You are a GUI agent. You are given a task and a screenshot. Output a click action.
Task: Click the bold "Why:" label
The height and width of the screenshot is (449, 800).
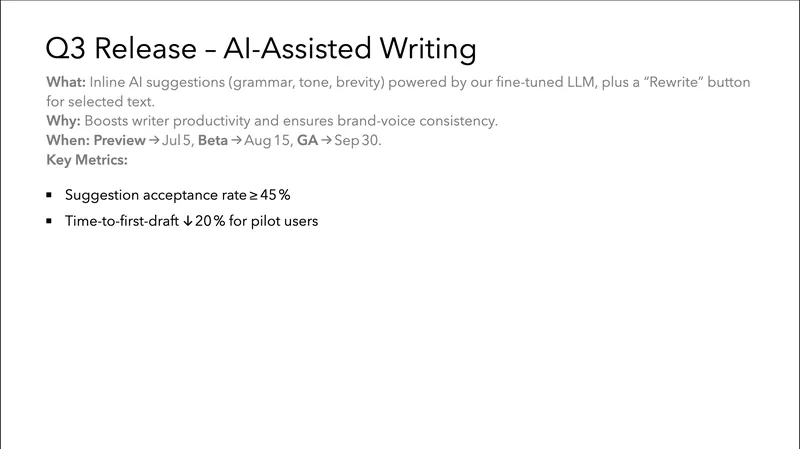[63, 122]
